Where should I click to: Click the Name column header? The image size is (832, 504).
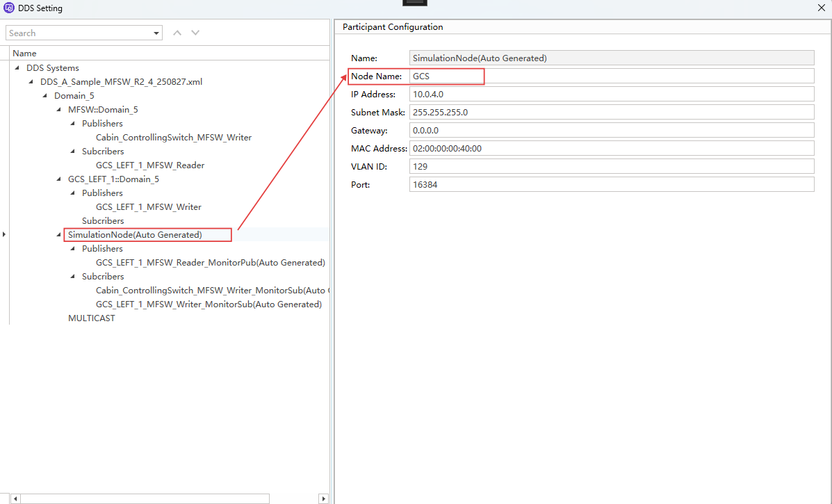pos(24,54)
